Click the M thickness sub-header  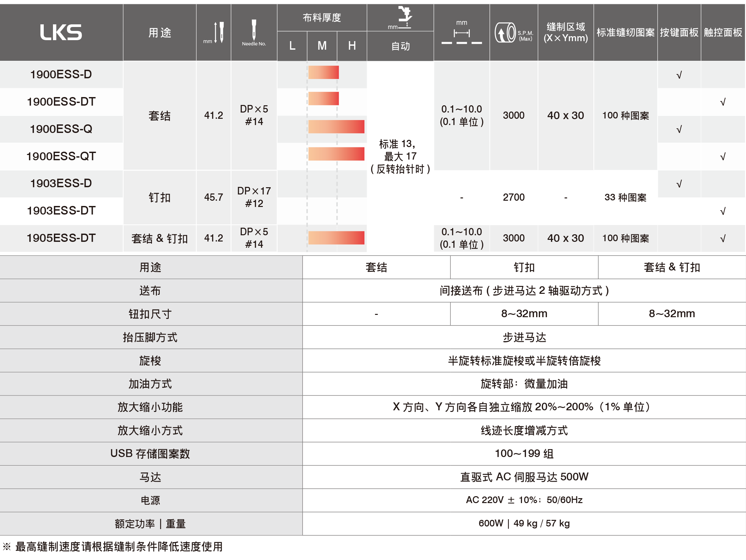(322, 45)
